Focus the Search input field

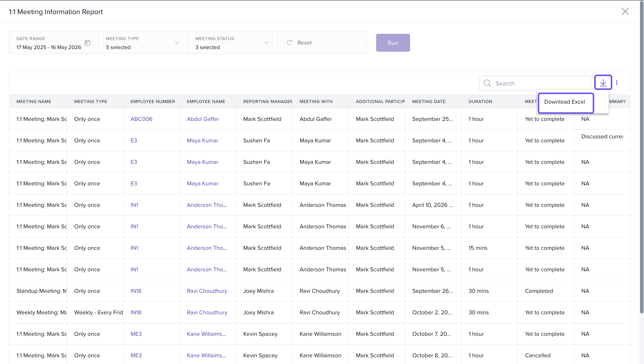point(535,83)
